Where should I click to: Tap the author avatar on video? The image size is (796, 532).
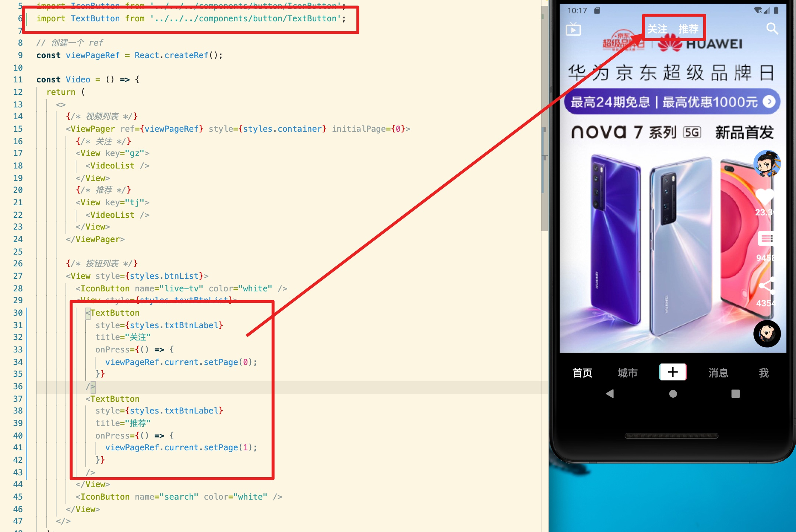point(767,164)
